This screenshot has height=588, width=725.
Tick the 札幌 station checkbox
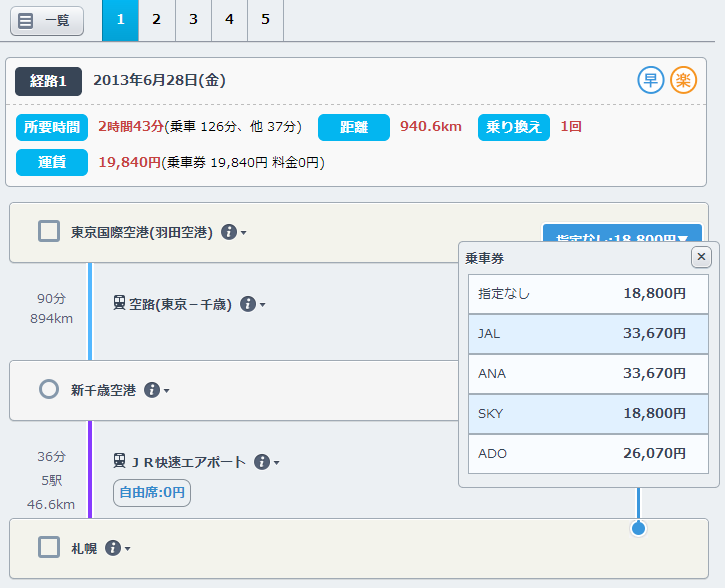[x=49, y=547]
